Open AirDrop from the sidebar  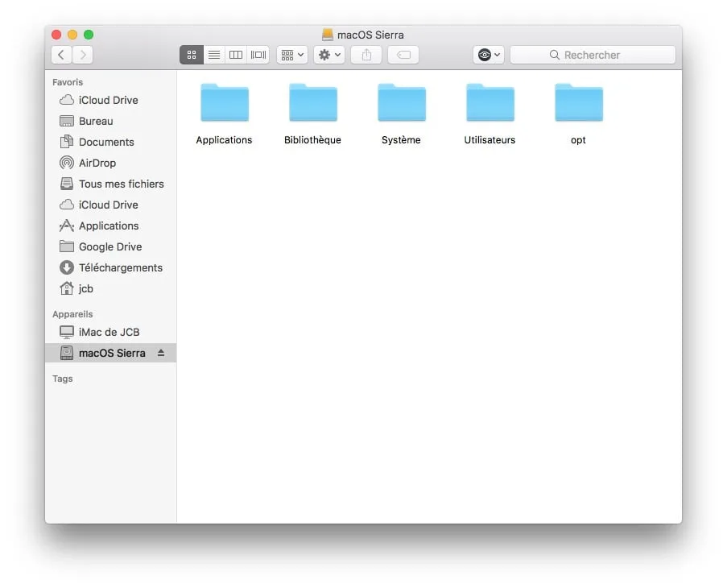(110, 163)
